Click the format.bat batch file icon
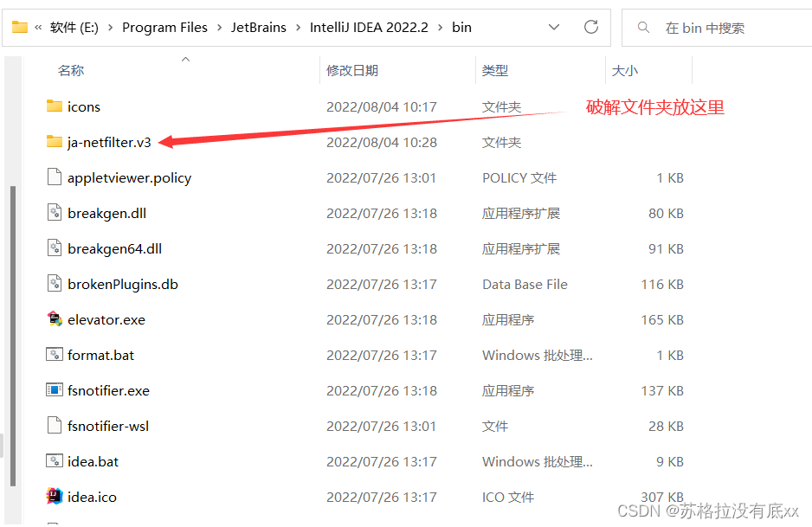 click(x=54, y=355)
